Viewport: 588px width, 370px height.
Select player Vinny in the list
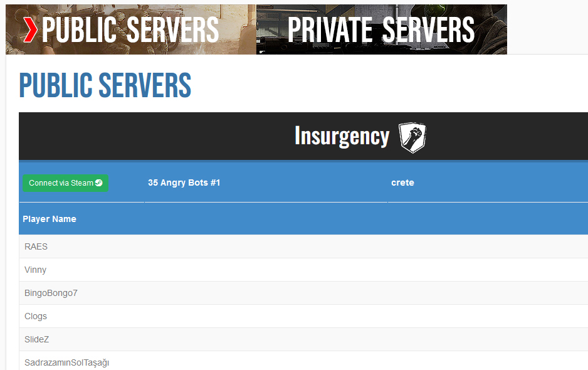[x=35, y=270]
